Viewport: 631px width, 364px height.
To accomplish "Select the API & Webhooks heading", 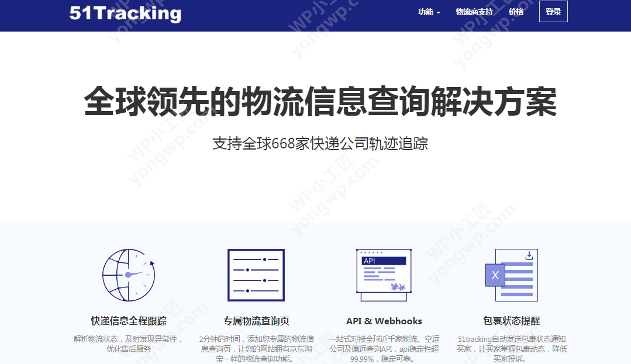I will pyautogui.click(x=384, y=321).
